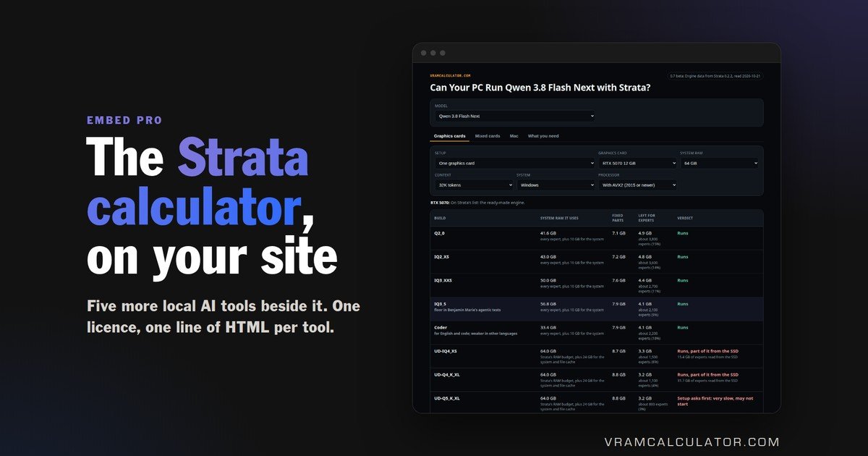Click the UD-Q4_K_XL verdict Runs, part from SSD

pyautogui.click(x=707, y=374)
